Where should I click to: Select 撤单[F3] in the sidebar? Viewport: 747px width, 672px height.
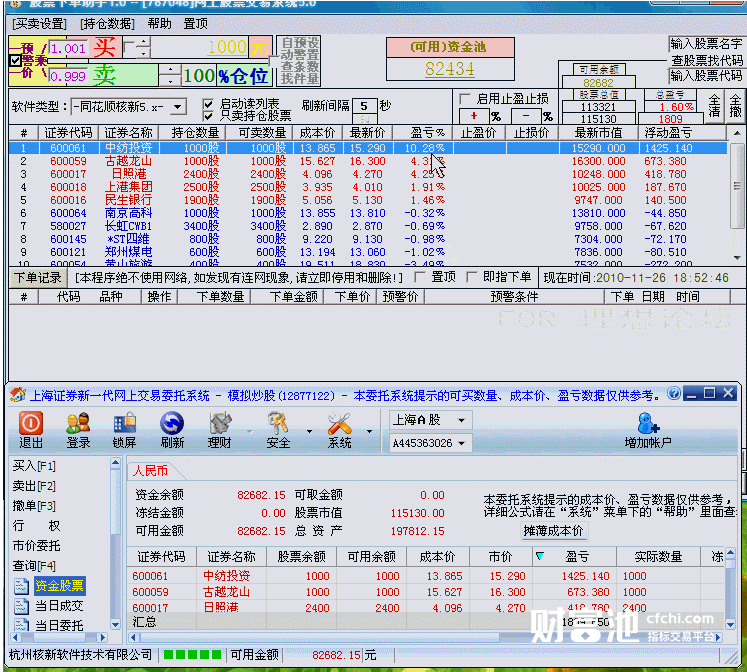[34, 505]
